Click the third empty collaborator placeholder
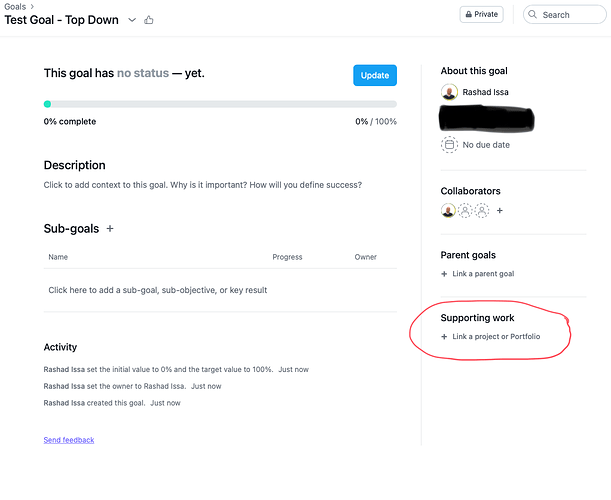611x500 pixels. pyautogui.click(x=482, y=211)
